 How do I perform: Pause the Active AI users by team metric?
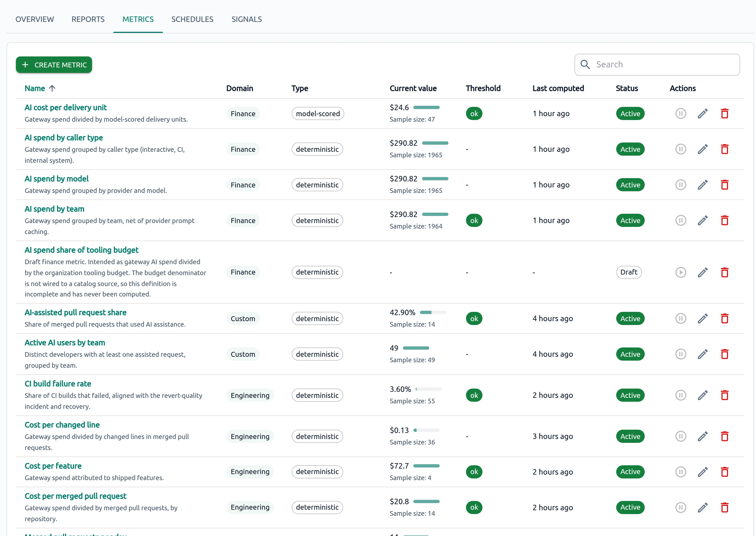pyautogui.click(x=680, y=354)
